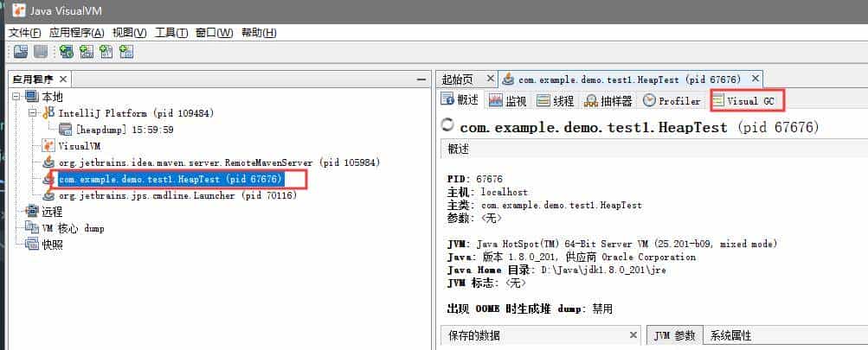
Task: Close the 保存的数据 section
Action: (x=633, y=334)
